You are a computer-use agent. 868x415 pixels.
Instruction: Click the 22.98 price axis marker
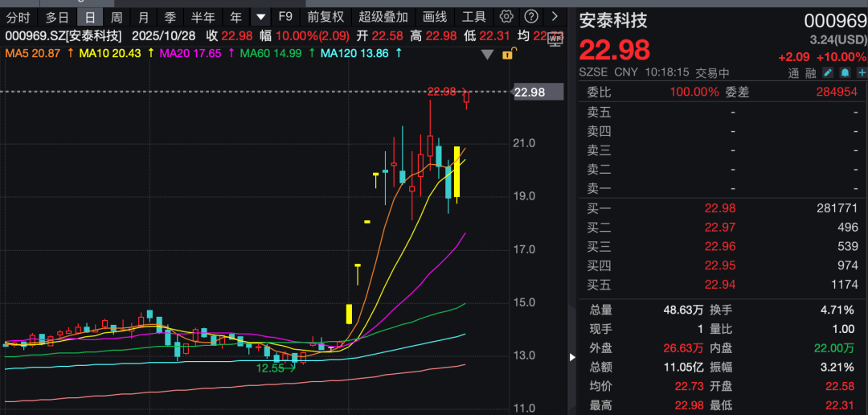(x=536, y=92)
